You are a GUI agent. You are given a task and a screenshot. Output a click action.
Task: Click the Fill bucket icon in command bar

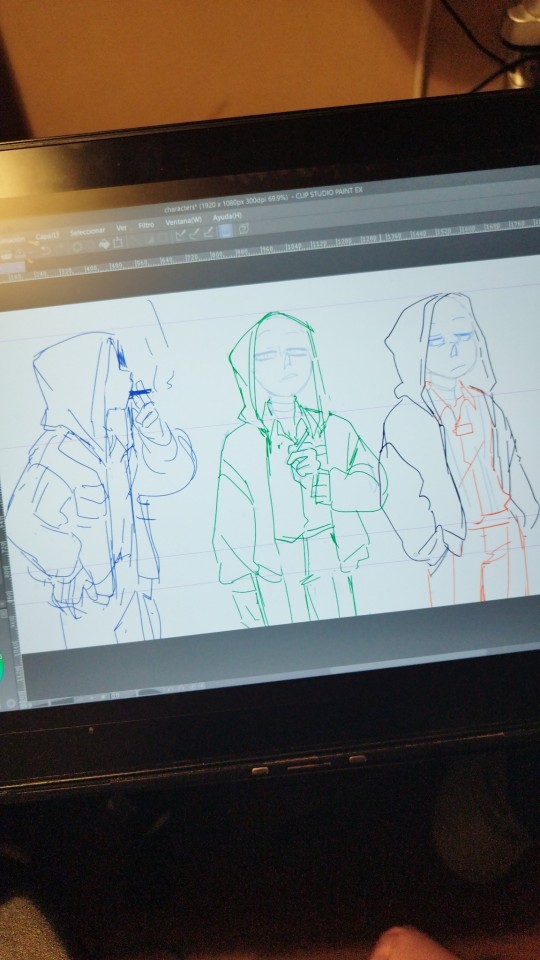pos(104,244)
